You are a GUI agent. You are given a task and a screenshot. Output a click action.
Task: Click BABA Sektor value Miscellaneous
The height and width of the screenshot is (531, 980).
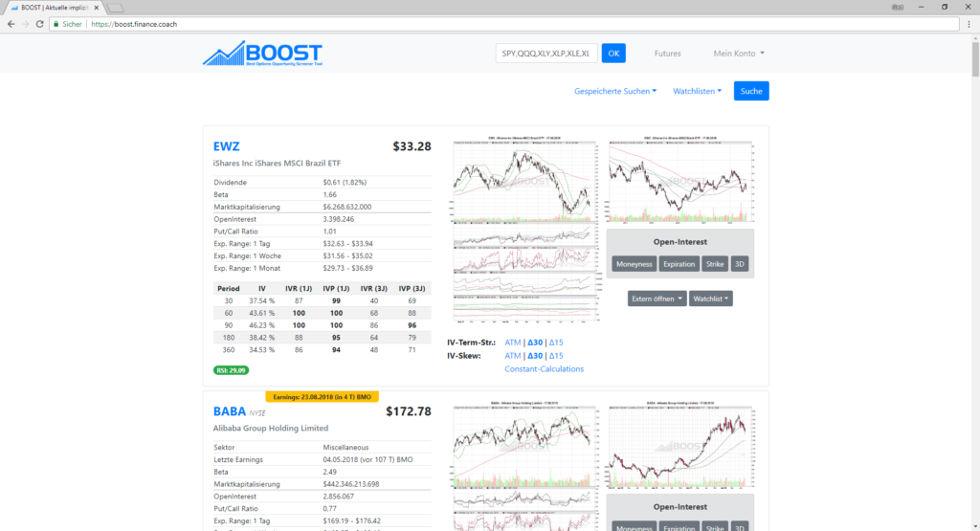coord(345,448)
